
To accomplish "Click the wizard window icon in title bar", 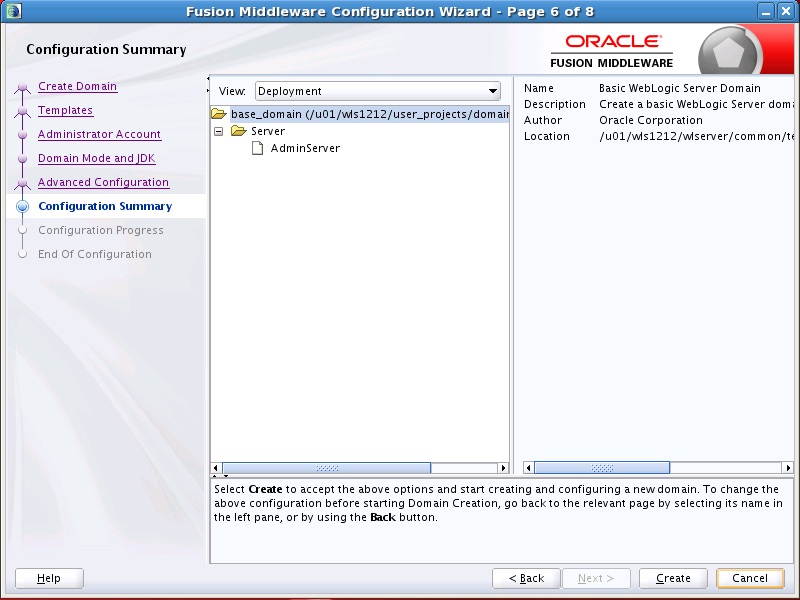I will click(x=14, y=11).
